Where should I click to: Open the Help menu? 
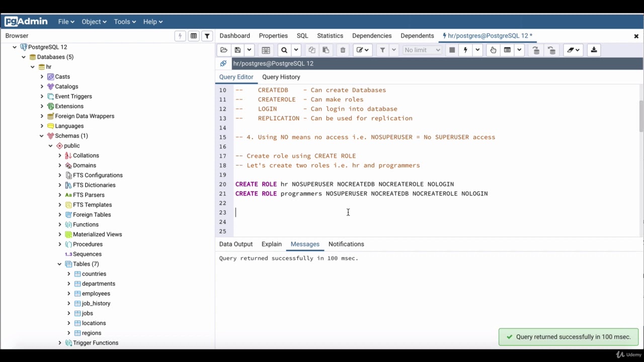coord(152,22)
